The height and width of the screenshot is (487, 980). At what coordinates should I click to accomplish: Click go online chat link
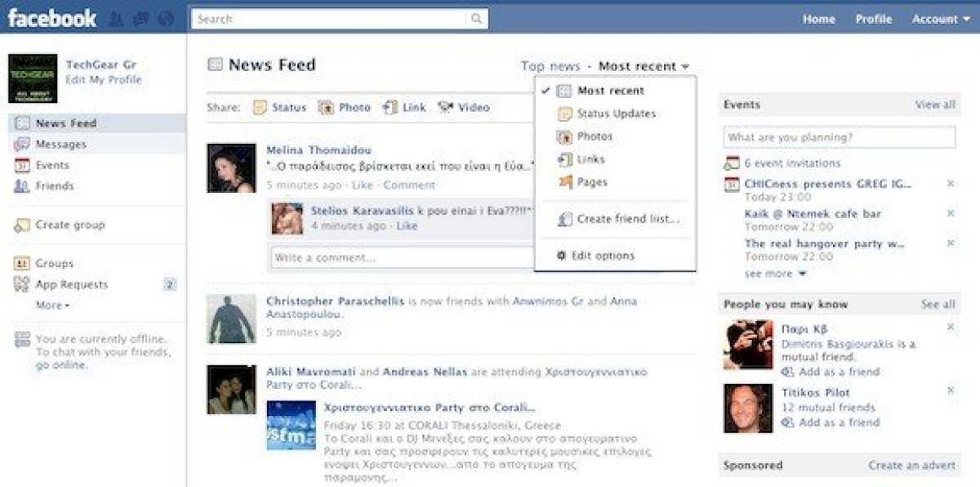tap(60, 365)
